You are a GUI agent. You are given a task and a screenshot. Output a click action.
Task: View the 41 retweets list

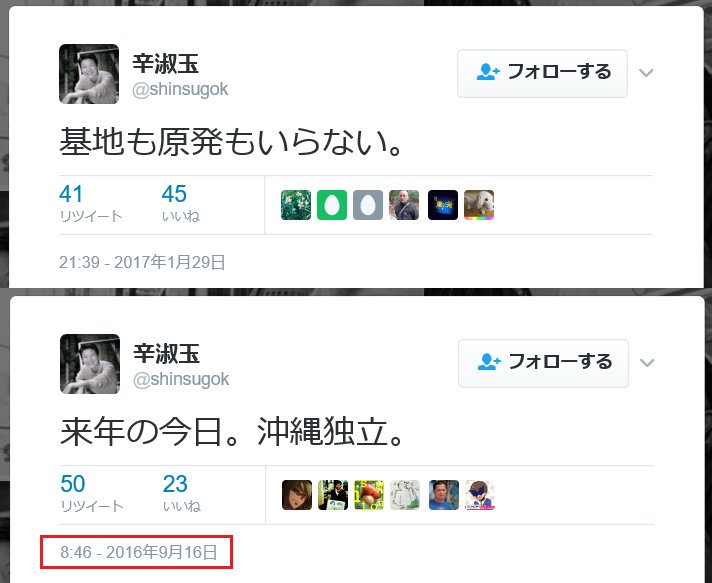(x=90, y=204)
